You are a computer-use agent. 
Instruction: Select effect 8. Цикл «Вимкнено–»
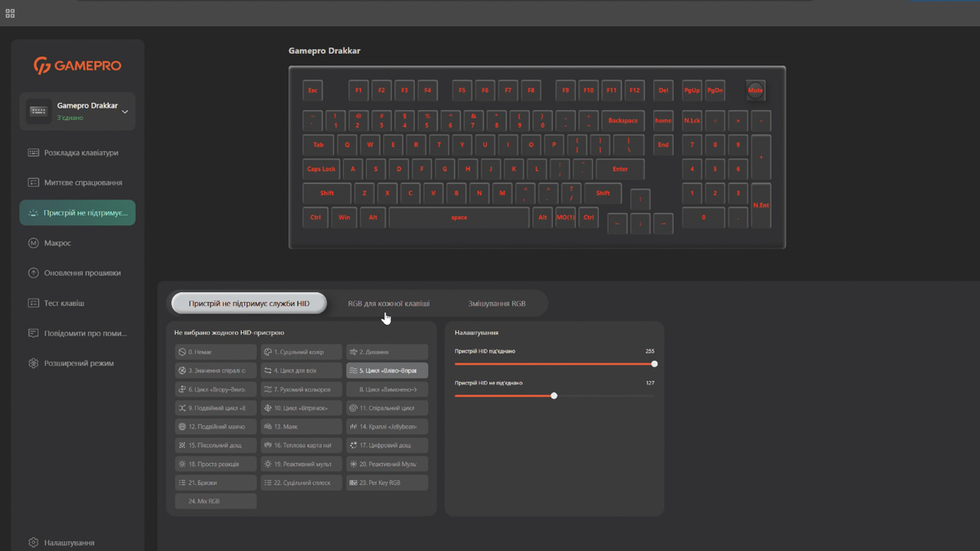pos(387,389)
